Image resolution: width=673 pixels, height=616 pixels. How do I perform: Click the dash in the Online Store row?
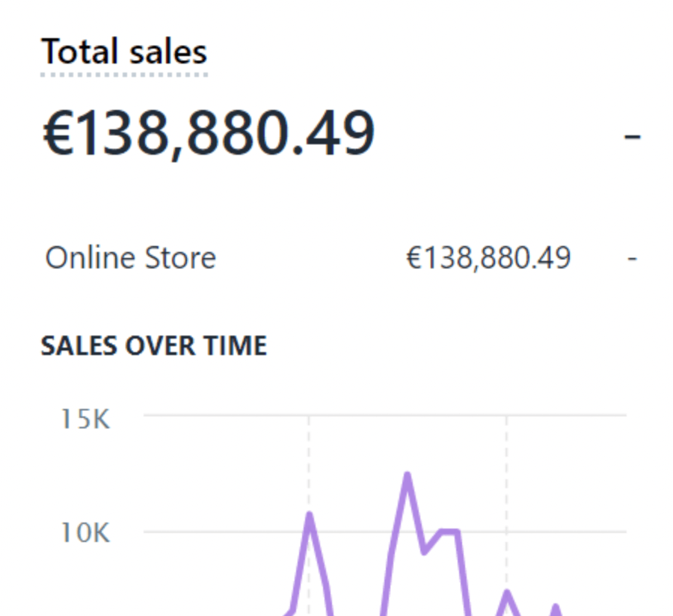633,259
